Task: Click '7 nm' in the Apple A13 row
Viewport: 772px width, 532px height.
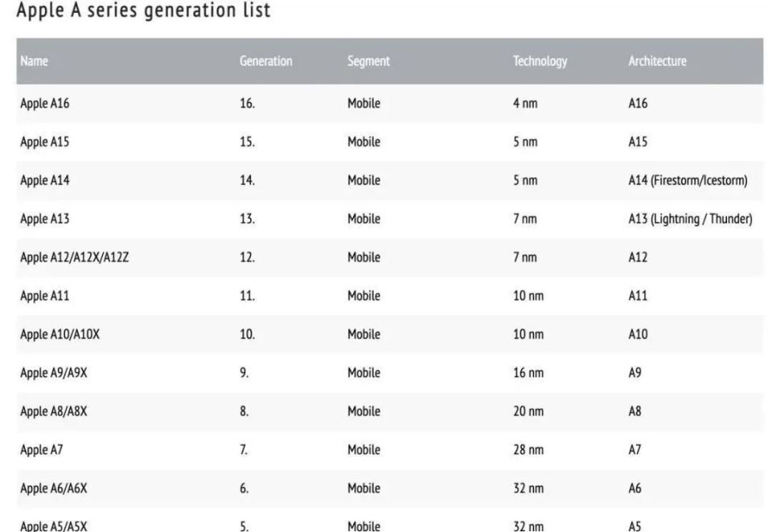Action: click(525, 219)
